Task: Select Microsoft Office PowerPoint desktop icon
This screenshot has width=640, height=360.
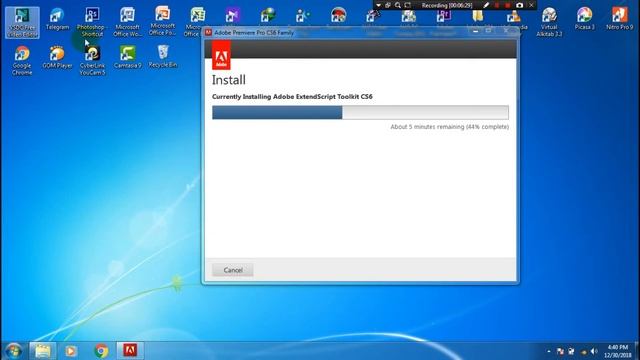Action: [x=162, y=21]
